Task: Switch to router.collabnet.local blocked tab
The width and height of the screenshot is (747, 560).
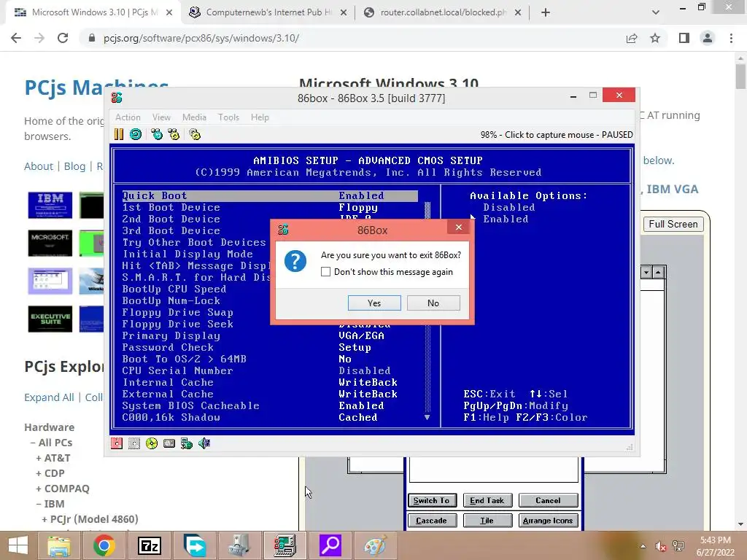Action: click(442, 12)
